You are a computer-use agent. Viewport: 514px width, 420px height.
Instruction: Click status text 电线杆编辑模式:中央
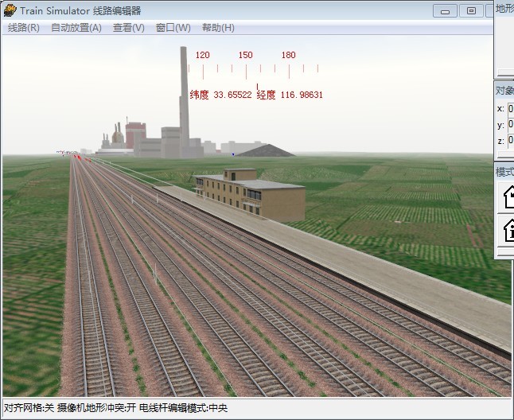coord(183,408)
